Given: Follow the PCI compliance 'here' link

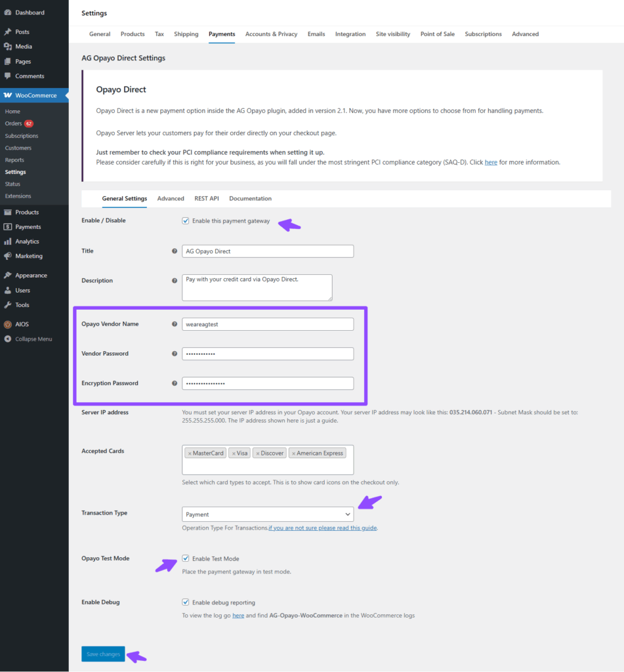Looking at the screenshot, I should click(491, 163).
